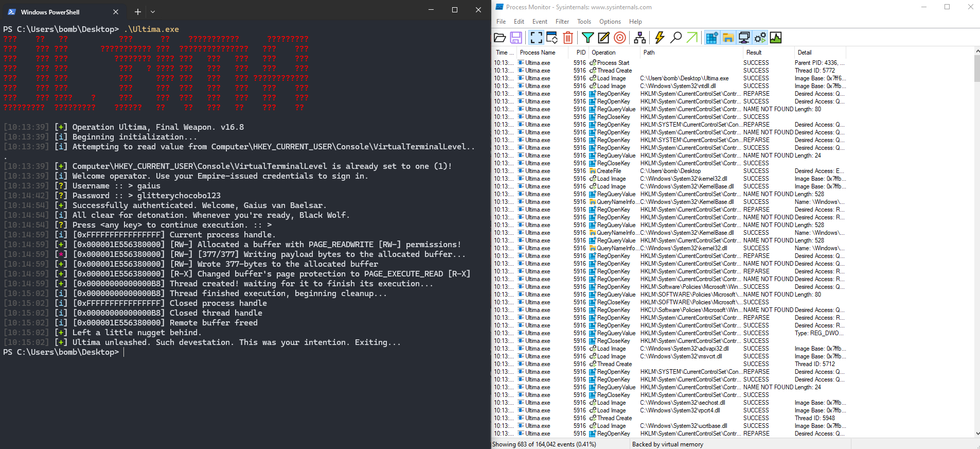
Task: Click the PID column header
Action: tap(580, 53)
